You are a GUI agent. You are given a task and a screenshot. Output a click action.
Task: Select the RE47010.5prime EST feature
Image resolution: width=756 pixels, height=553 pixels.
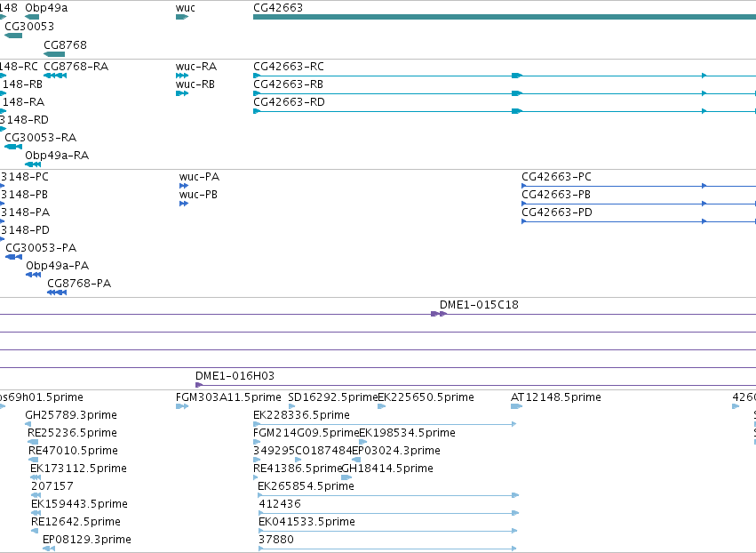pos(33,460)
